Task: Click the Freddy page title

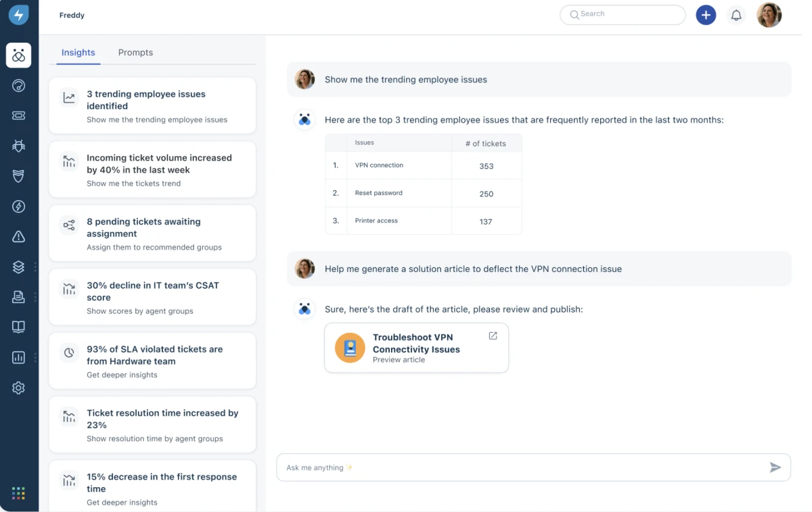Action: coord(72,15)
